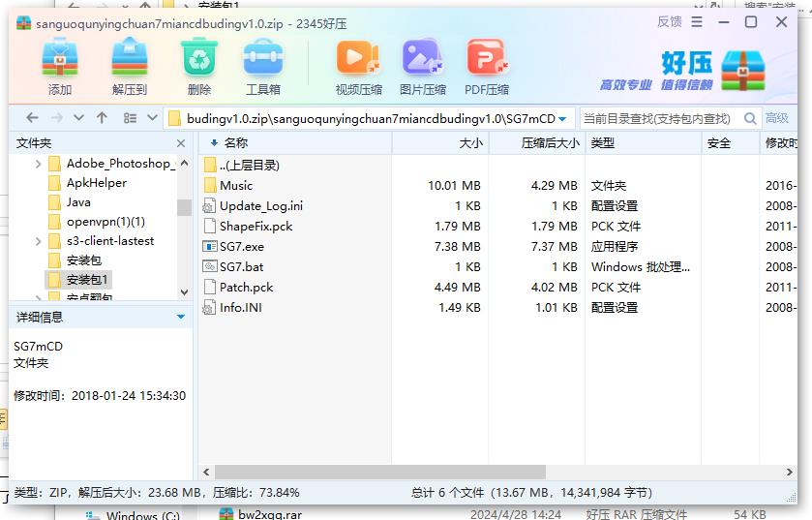Screen dimensions: 812x520
Task: Click horizontal scrollbar left arrow
Action: pos(206,472)
